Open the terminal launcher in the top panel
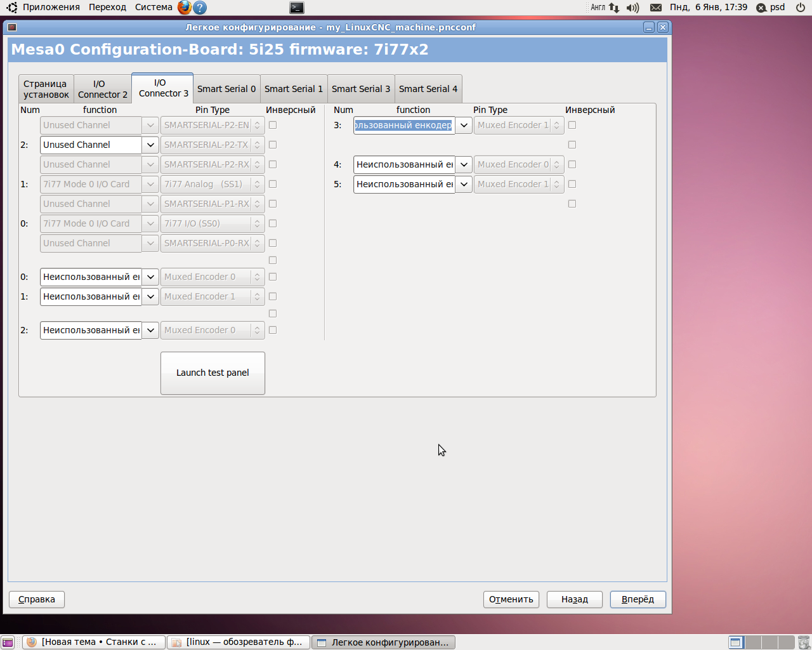Viewport: 812px width, 650px height. (297, 8)
